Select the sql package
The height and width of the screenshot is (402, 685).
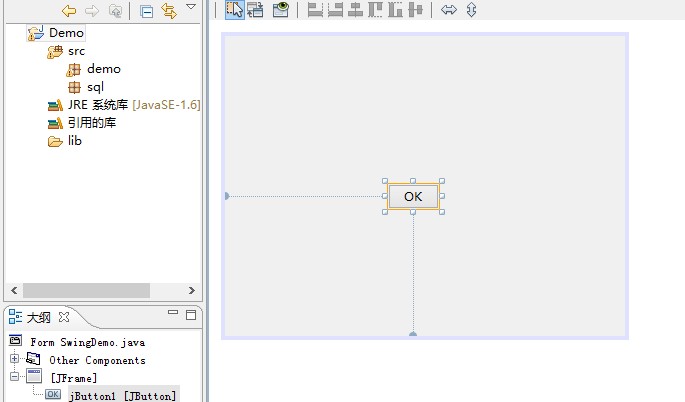[x=95, y=87]
